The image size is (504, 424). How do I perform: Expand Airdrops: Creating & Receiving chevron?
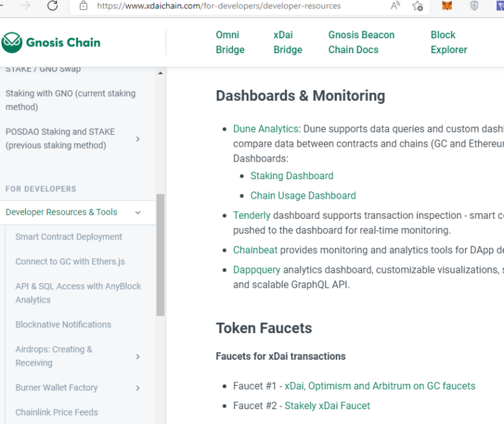[x=138, y=356]
